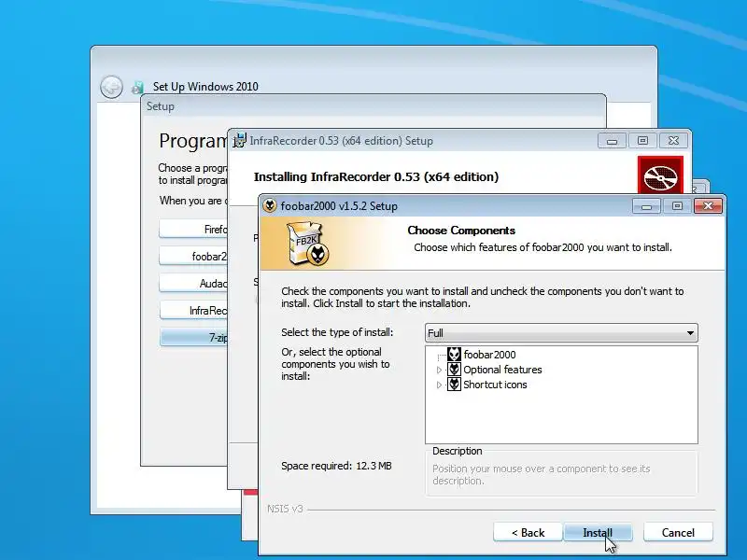Viewport: 747px width, 560px height.
Task: Click the 'NSIS v3' label
Action: point(285,509)
